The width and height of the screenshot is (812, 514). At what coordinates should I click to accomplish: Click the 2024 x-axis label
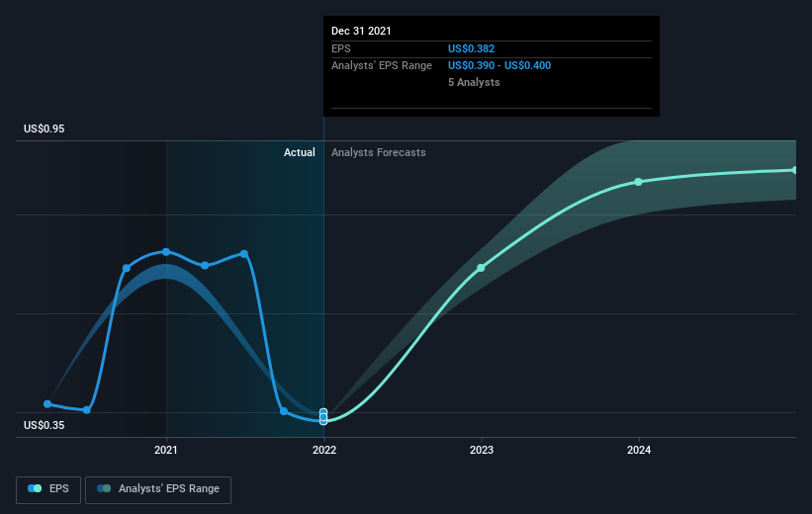tap(639, 450)
